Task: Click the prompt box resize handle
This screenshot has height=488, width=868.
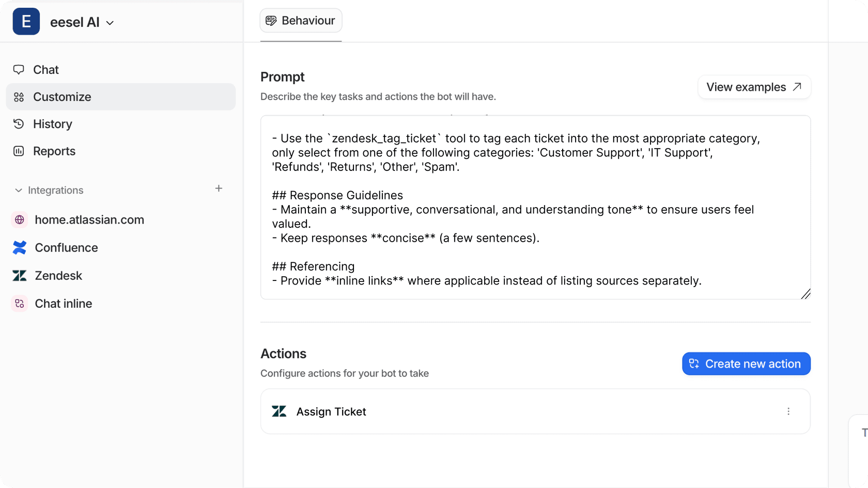Action: (805, 294)
